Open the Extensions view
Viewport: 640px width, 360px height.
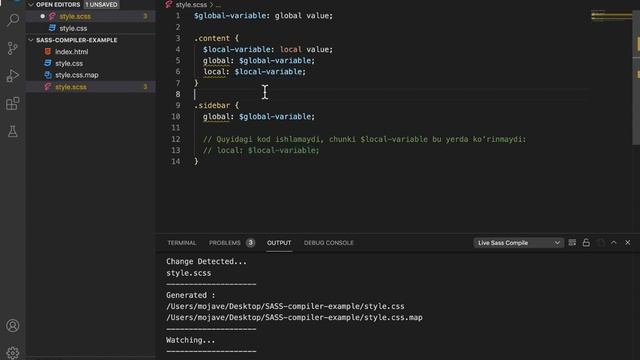coord(13,103)
